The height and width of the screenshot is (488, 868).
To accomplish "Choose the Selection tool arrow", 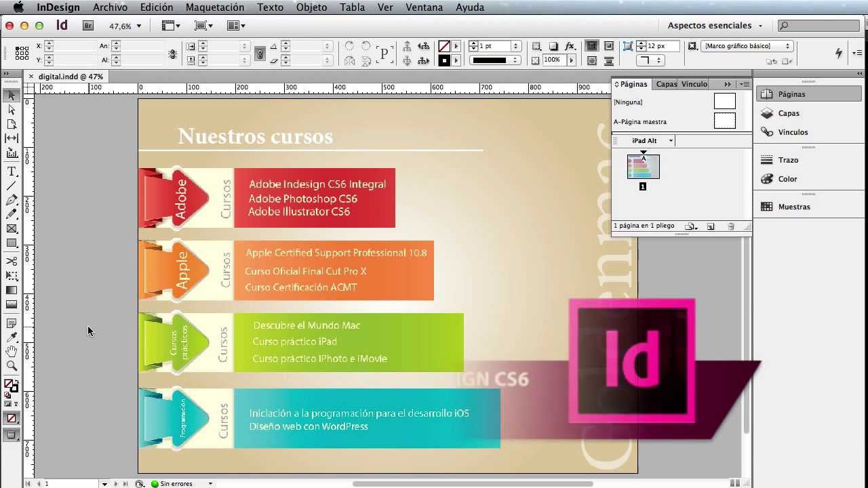I will click(x=12, y=95).
